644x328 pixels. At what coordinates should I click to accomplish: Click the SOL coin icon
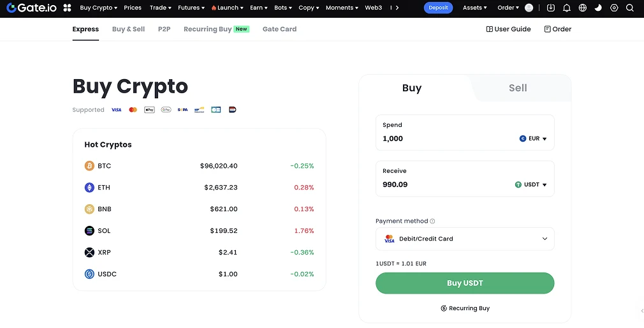click(89, 230)
